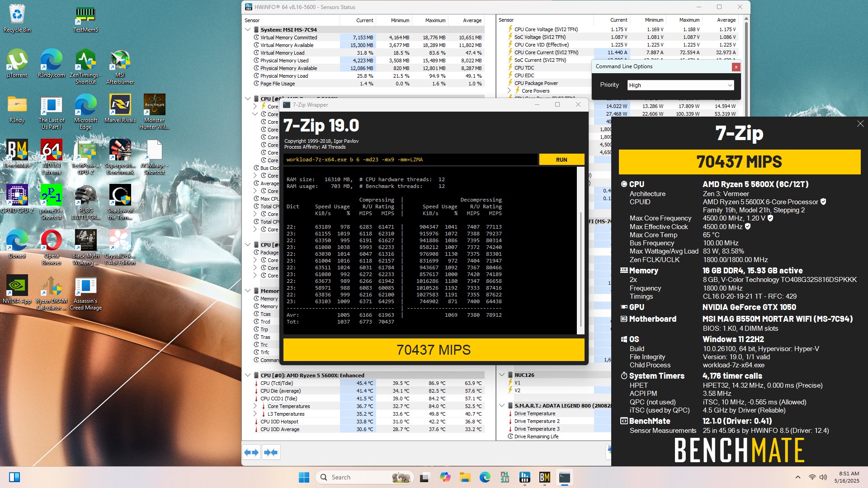868x488 pixels.
Task: Edit the 7-Zip command line field
Action: tap(410, 160)
